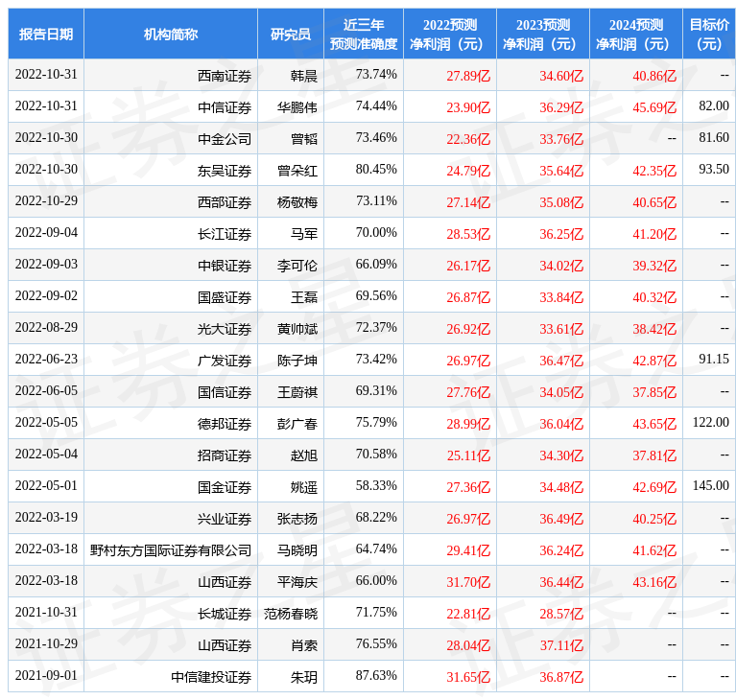This screenshot has height=700, width=736.
Task: Click the 2023预测净利润 column header
Action: 543,35
